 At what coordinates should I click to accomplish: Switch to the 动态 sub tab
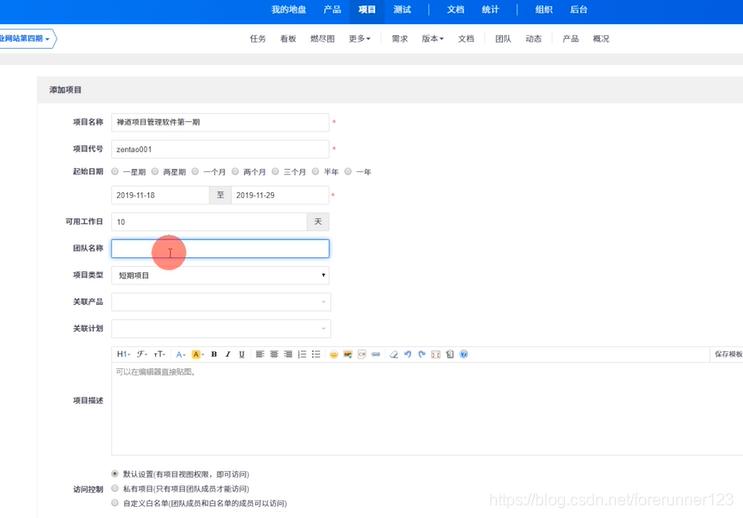point(534,39)
